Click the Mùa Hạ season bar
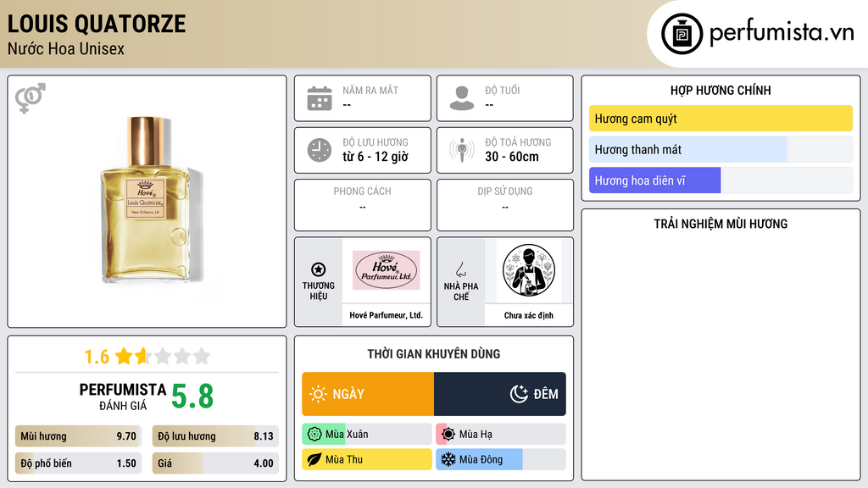Viewport: 868px width, 488px height. point(500,435)
